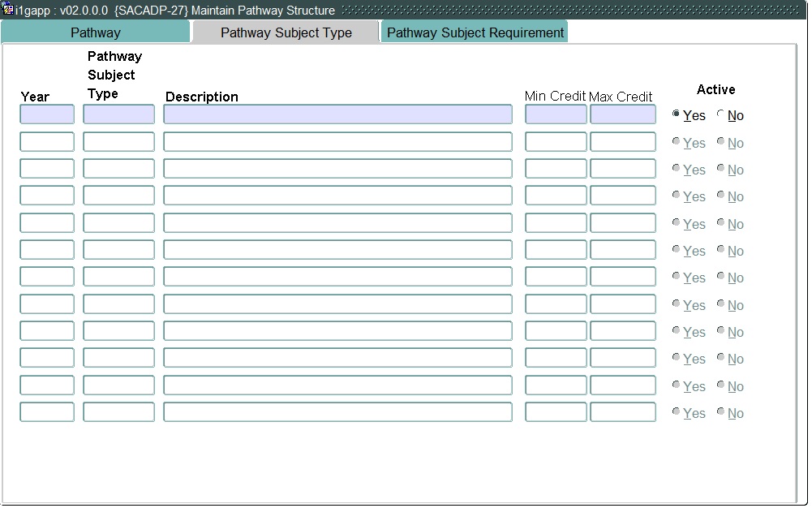The width and height of the screenshot is (812, 508).
Task: Click the second row Description field
Action: (337, 142)
